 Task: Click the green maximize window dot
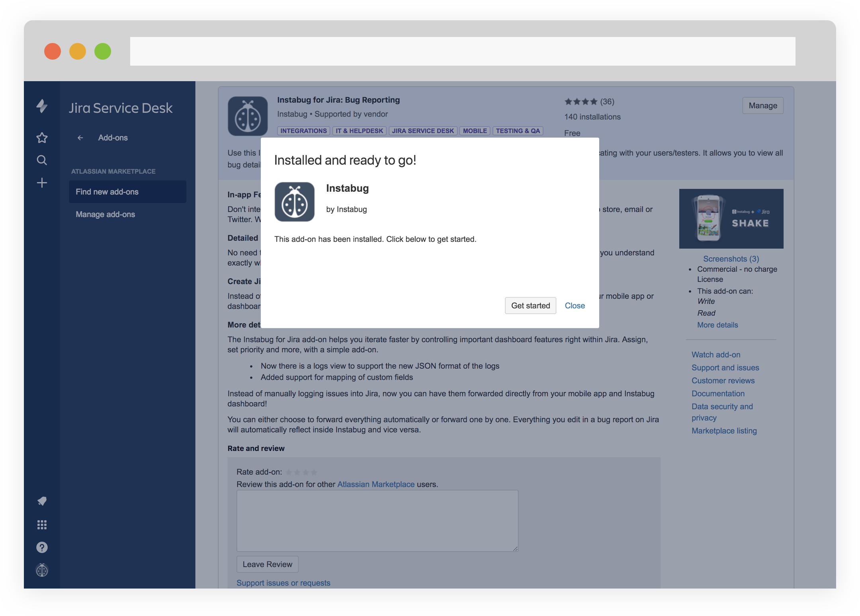pyautogui.click(x=103, y=51)
